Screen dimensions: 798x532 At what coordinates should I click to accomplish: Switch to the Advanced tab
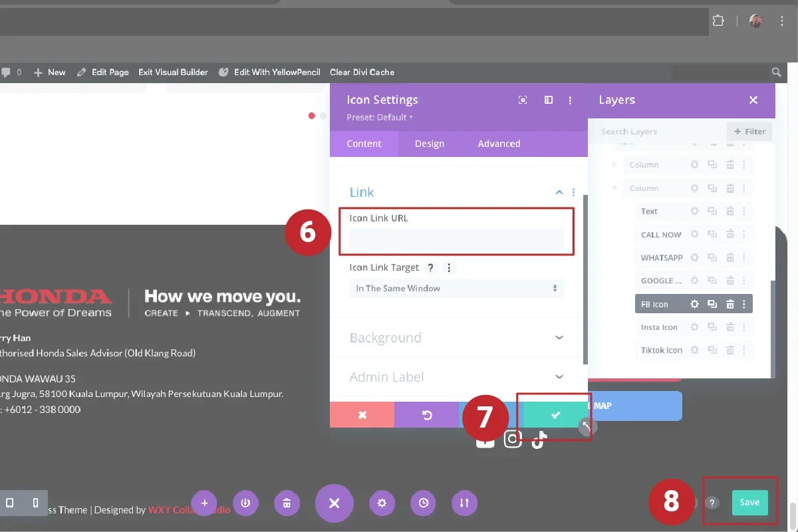click(x=499, y=144)
